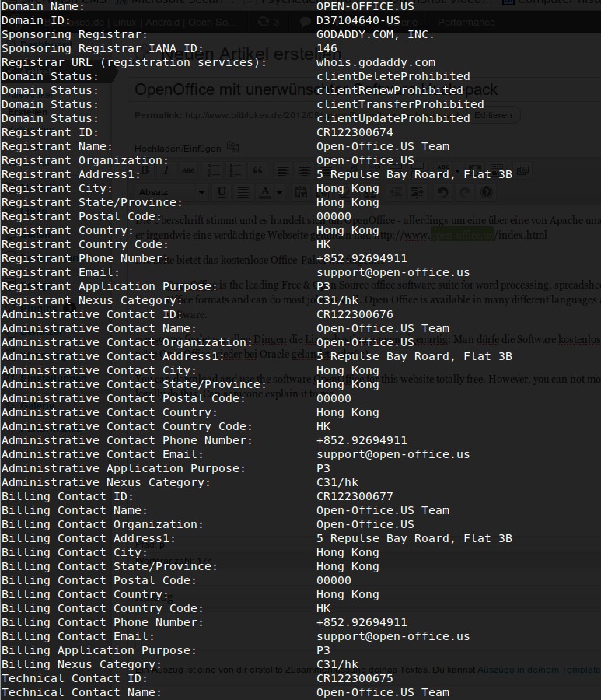The width and height of the screenshot is (601, 700).
Task: Click the Editieren permalink button
Action: 493,115
